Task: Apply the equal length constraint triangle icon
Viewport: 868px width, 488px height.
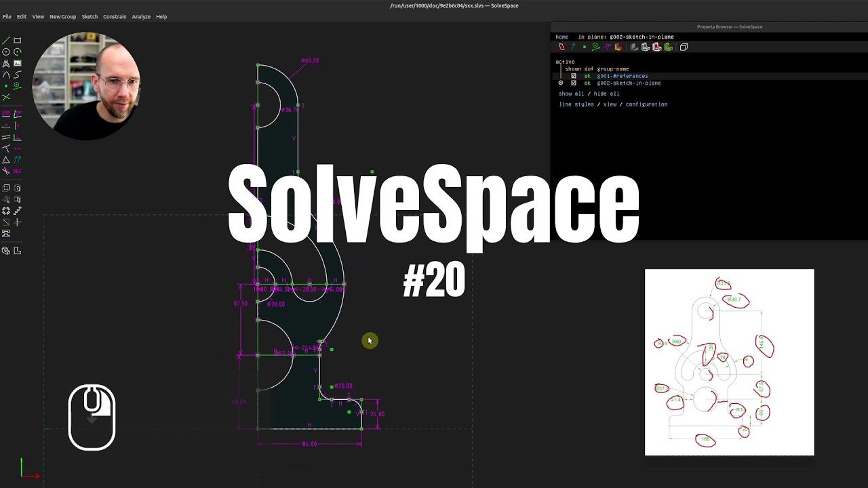Action: 6,159
